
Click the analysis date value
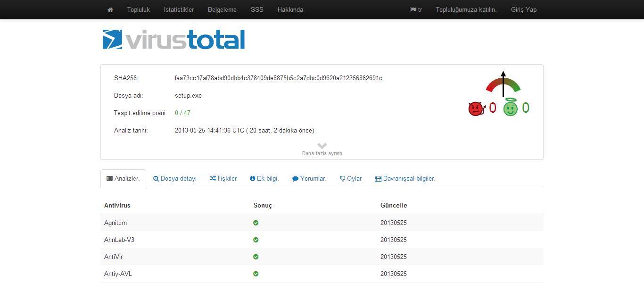click(x=244, y=130)
